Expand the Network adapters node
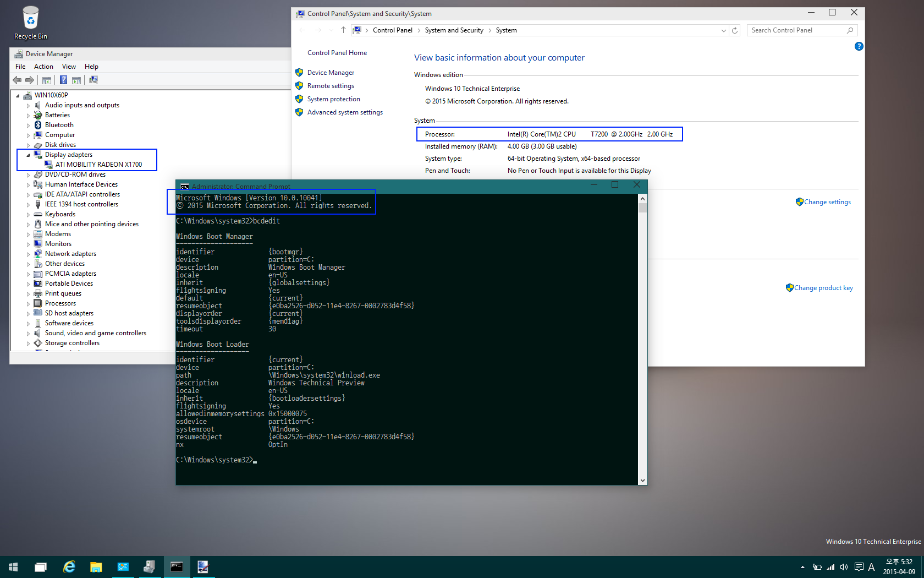Screen dimensions: 924x578 coord(28,254)
